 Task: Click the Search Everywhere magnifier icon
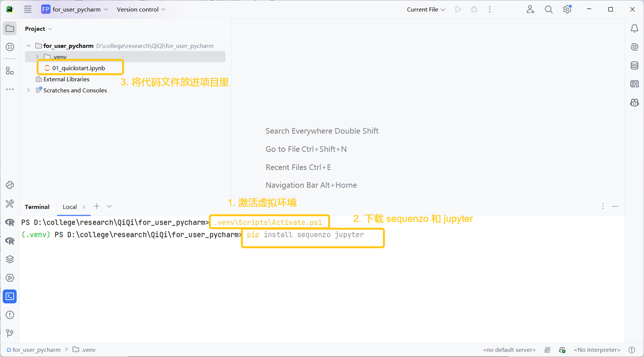pos(548,10)
